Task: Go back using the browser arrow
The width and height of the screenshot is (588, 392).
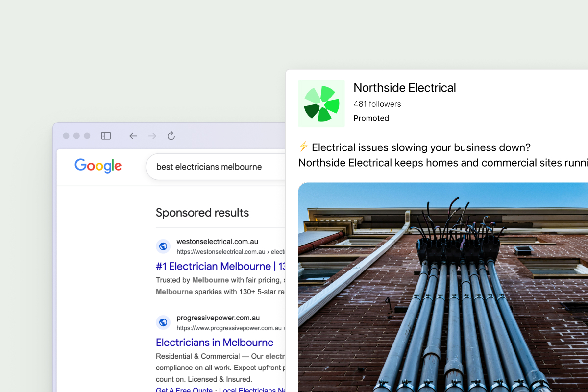Action: [133, 136]
